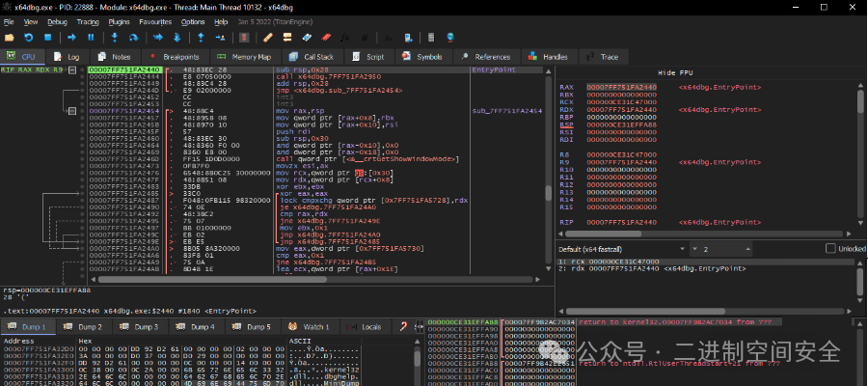
Task: Click the Open file folder icon
Action: (x=11, y=37)
